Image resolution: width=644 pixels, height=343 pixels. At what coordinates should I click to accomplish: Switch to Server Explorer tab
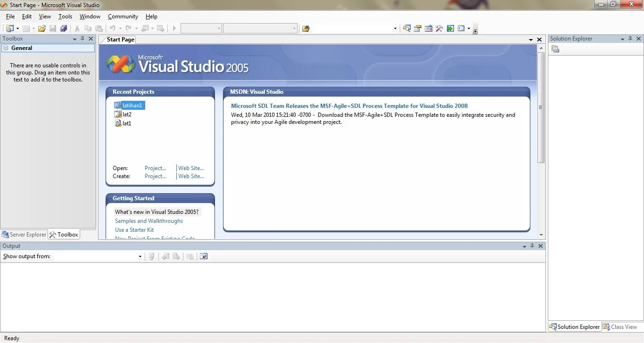tap(24, 234)
